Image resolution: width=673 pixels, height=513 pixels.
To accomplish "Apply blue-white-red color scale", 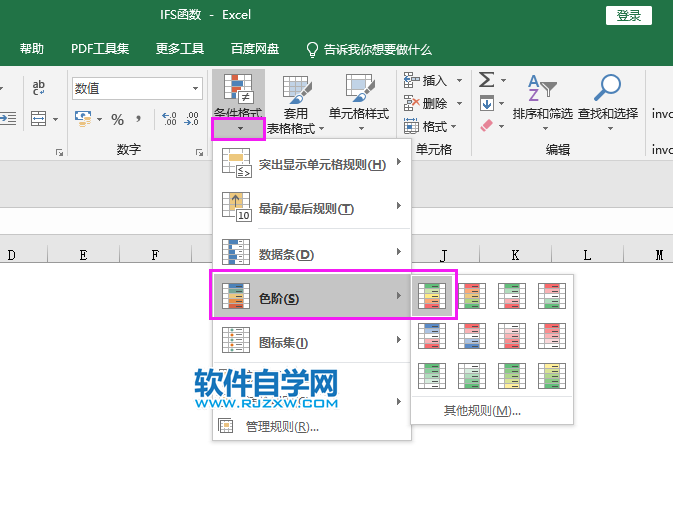I will (432, 336).
